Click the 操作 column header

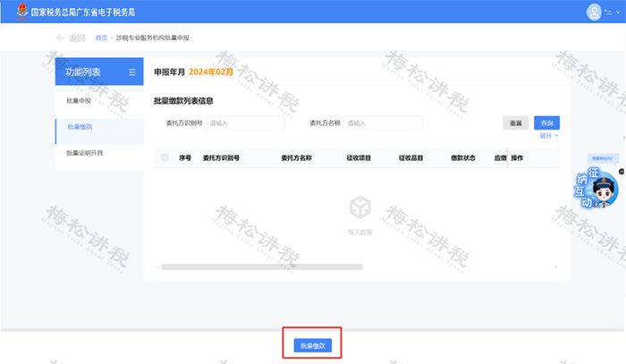coord(517,158)
